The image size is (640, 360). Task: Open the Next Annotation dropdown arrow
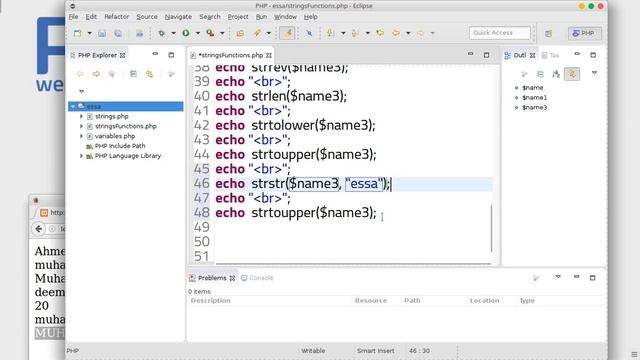(x=343, y=33)
